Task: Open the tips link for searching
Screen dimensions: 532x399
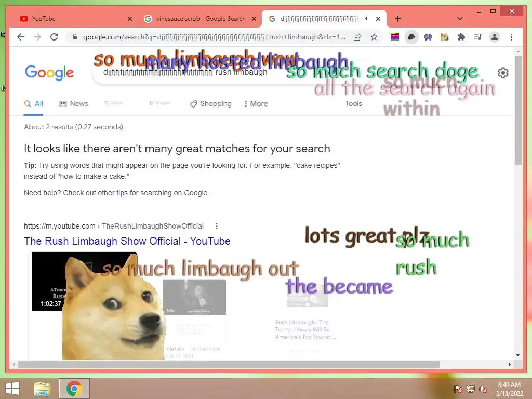Action: tap(122, 193)
